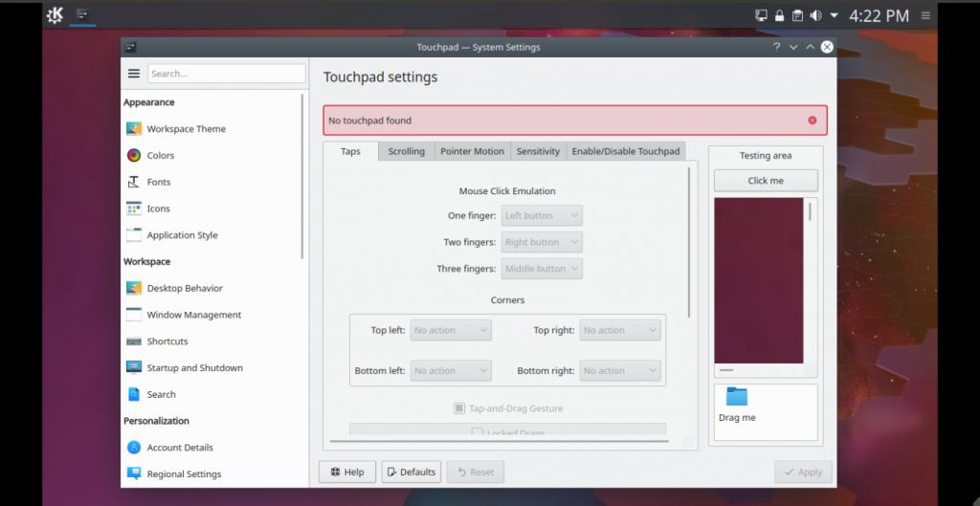This screenshot has width=980, height=506.
Task: Open the KDE application launcher
Action: point(56,15)
